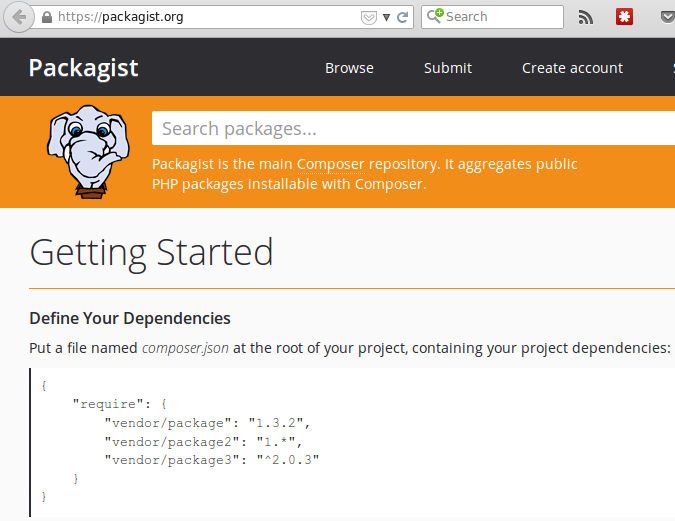
Task: Open the address bar history dropdown arrow
Action: click(386, 17)
